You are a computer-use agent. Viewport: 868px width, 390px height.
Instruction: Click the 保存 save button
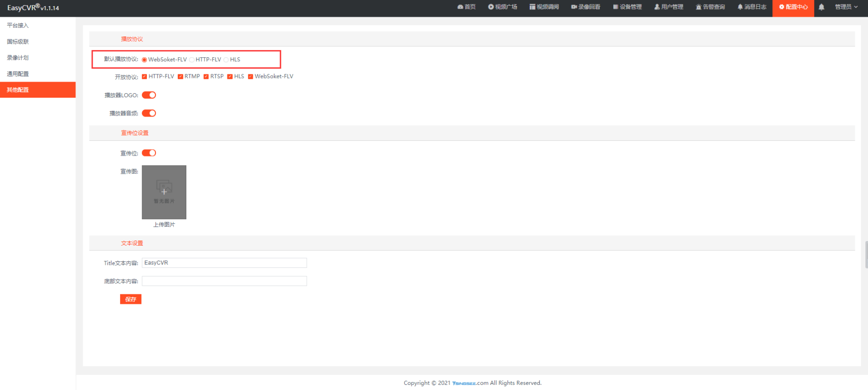pyautogui.click(x=131, y=299)
